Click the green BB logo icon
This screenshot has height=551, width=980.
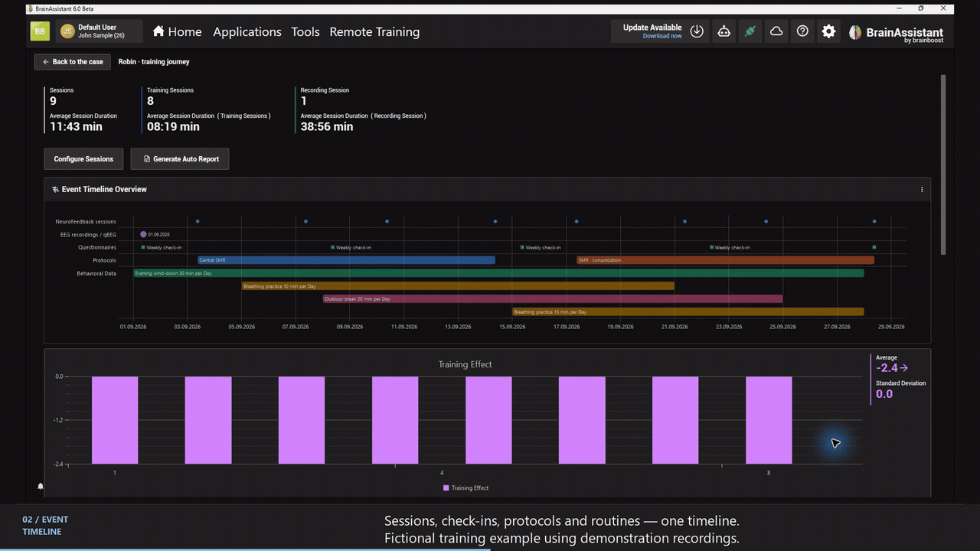tap(40, 31)
